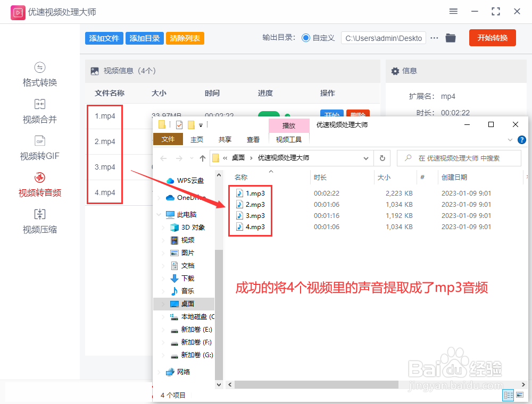Viewport: 532px width, 404px height.
Task: Click the output path field
Action: pyautogui.click(x=384, y=38)
